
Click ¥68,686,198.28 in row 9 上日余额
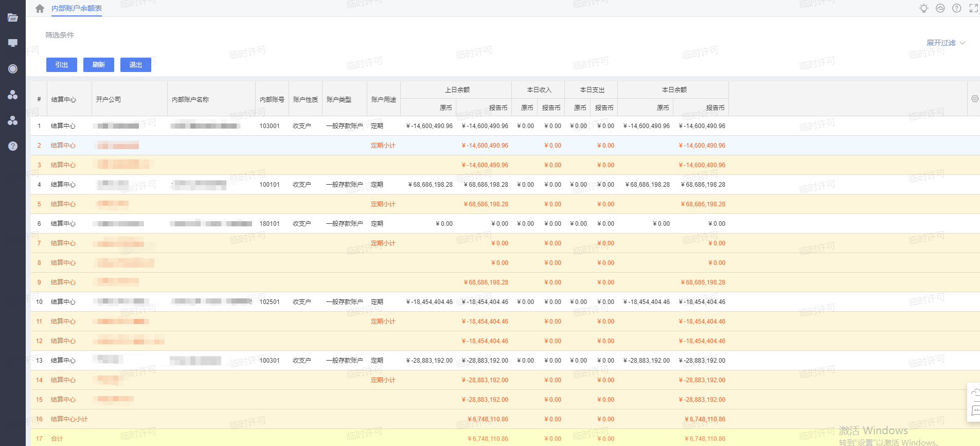point(486,282)
